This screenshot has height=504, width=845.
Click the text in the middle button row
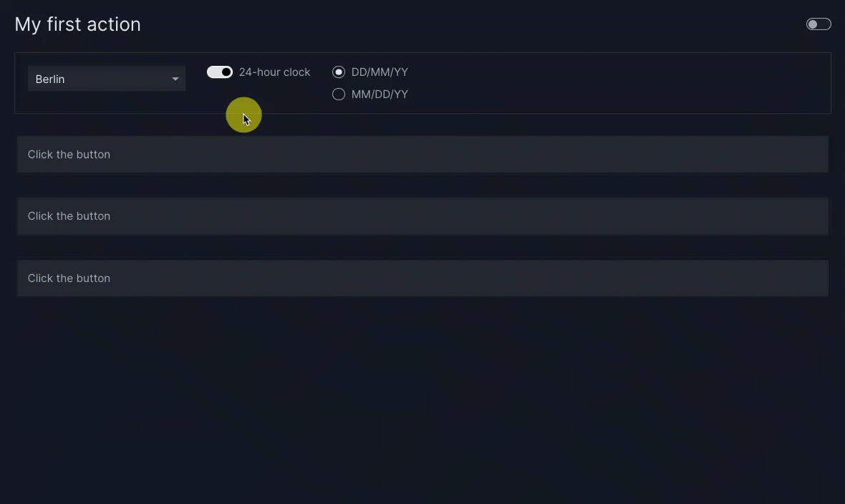69,216
